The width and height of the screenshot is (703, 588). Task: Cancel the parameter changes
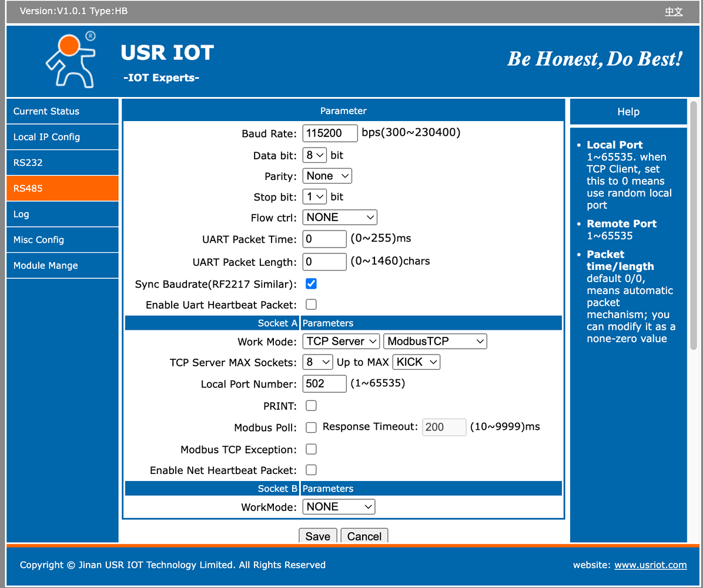click(364, 536)
